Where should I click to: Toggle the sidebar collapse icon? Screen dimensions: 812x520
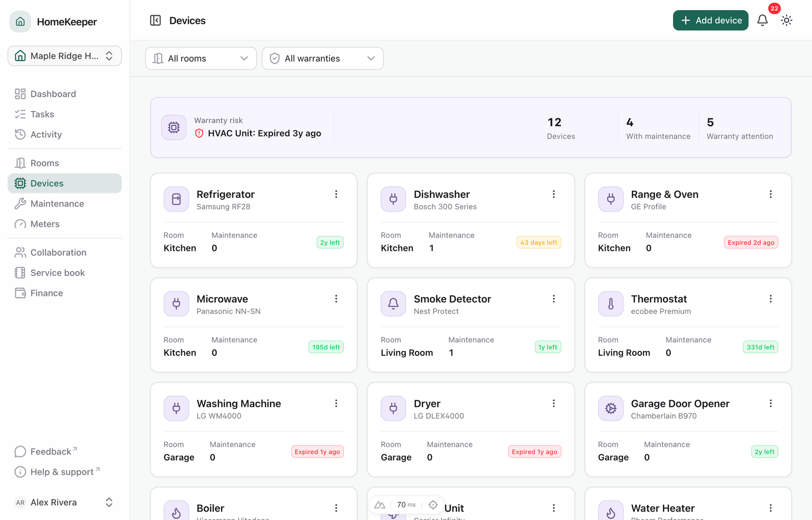155,21
